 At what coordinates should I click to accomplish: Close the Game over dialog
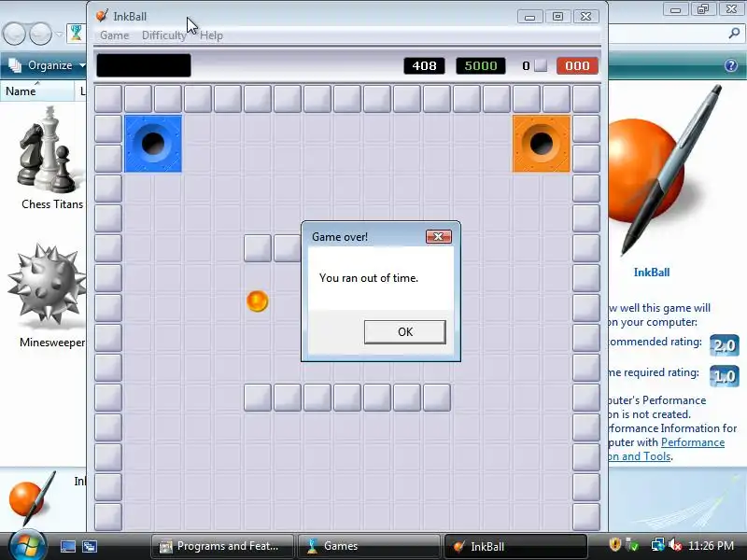tap(438, 237)
